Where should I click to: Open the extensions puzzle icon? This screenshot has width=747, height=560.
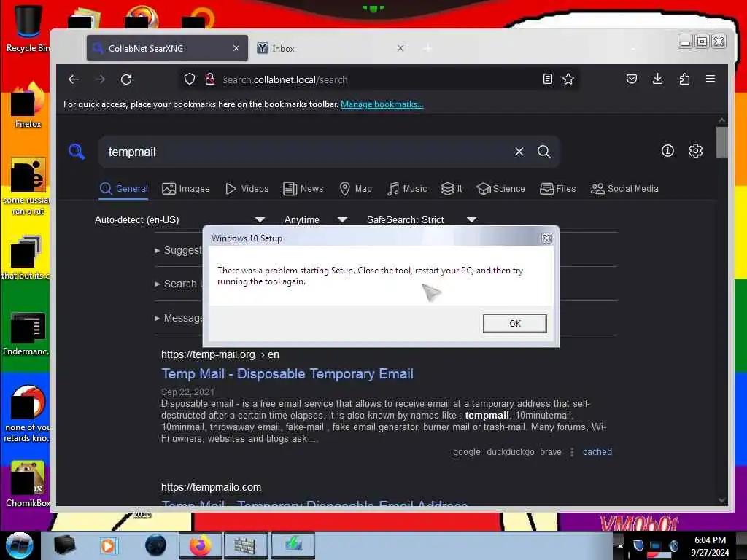coord(684,79)
